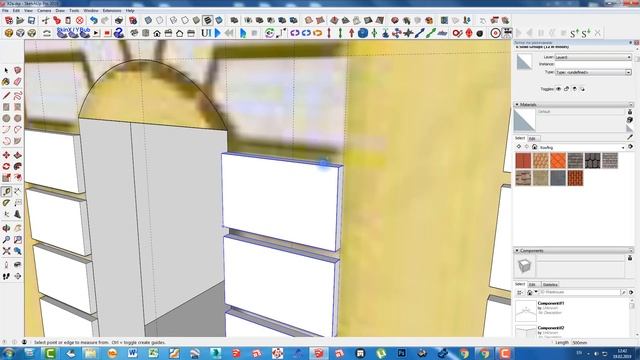The width and height of the screenshot is (640, 360).
Task: Pick the blue-gray roofing swatch
Action: (x=558, y=178)
